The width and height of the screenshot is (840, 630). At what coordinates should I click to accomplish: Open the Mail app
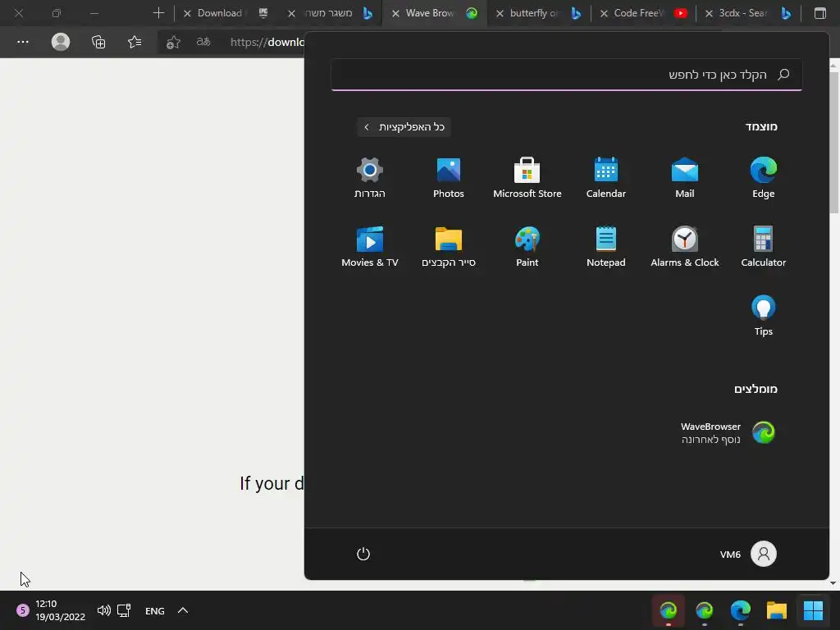684,178
